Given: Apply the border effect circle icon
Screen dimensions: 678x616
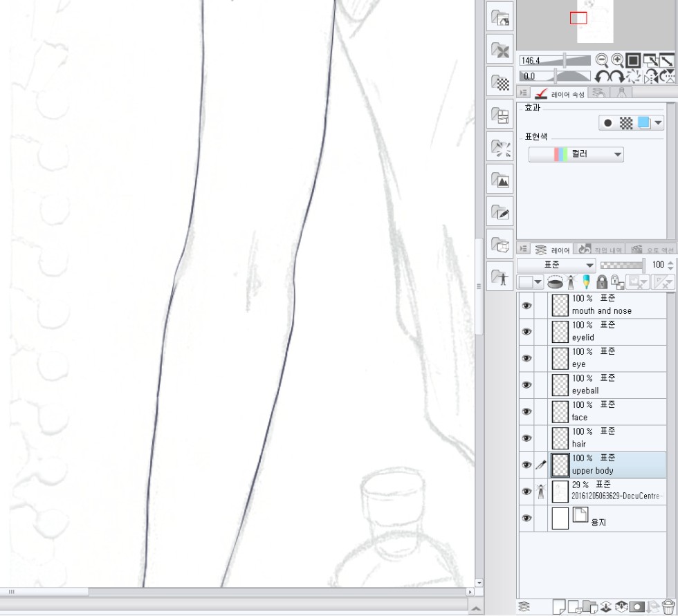Looking at the screenshot, I should click(607, 123).
